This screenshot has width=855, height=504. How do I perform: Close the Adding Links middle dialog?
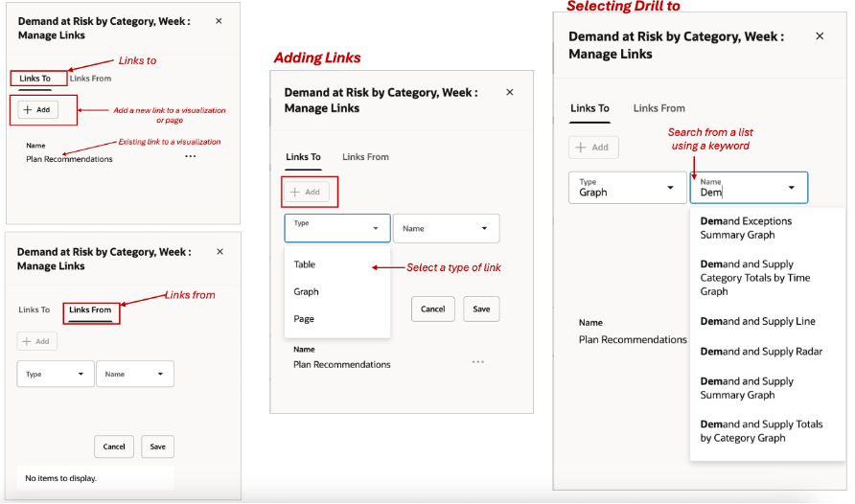pos(510,92)
